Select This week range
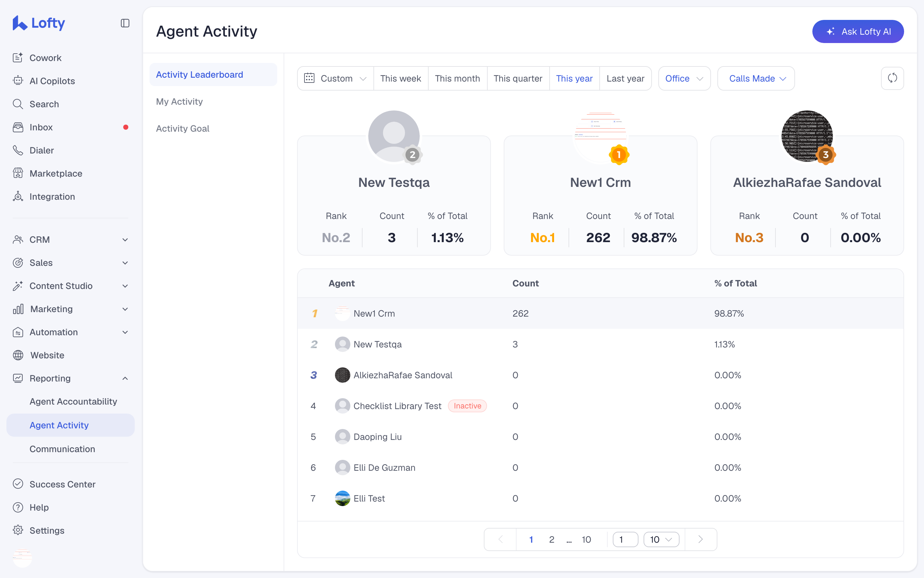 [401, 78]
